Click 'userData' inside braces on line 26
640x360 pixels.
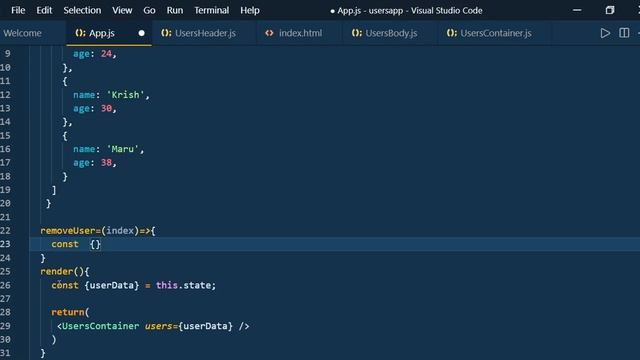coord(111,285)
